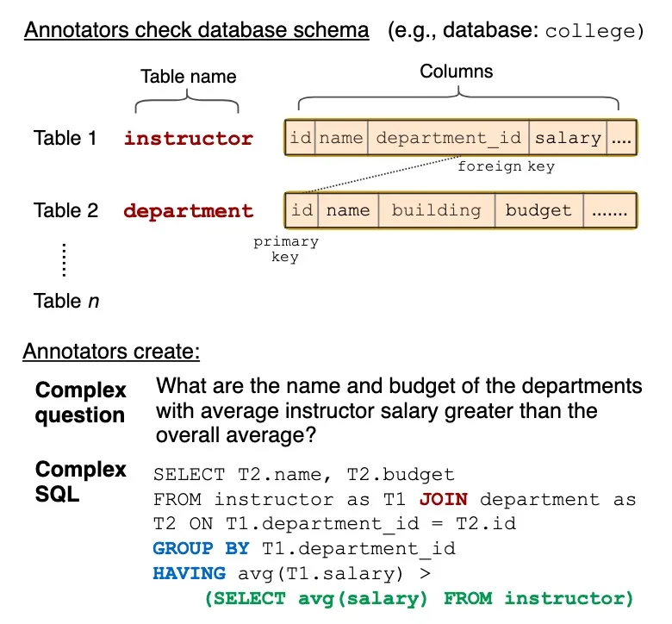This screenshot has height=624, width=672.
Task: Click the red JOIN keyword
Action: (443, 499)
